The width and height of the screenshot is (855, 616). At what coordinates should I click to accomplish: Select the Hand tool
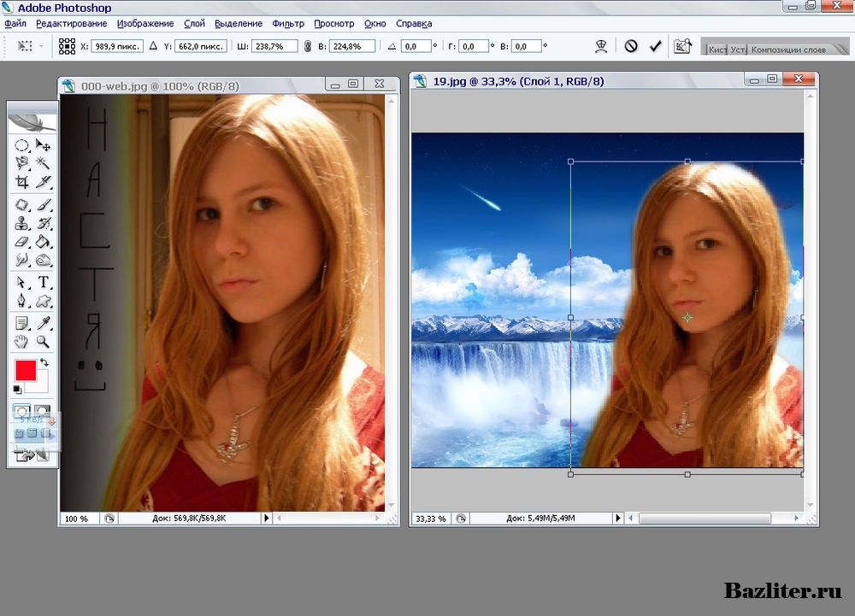[x=23, y=342]
